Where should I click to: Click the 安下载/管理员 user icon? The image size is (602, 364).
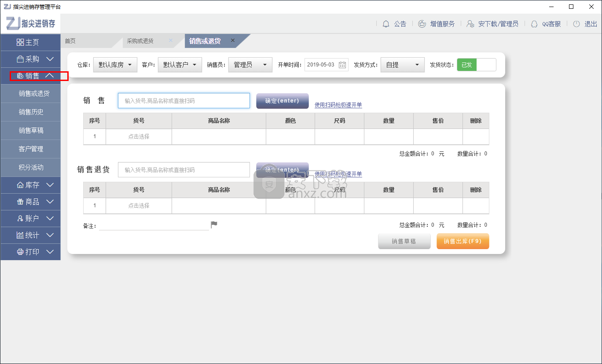pyautogui.click(x=470, y=24)
